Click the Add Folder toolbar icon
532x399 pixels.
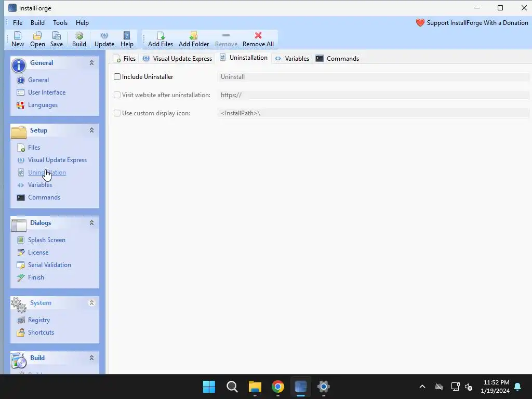click(x=194, y=39)
